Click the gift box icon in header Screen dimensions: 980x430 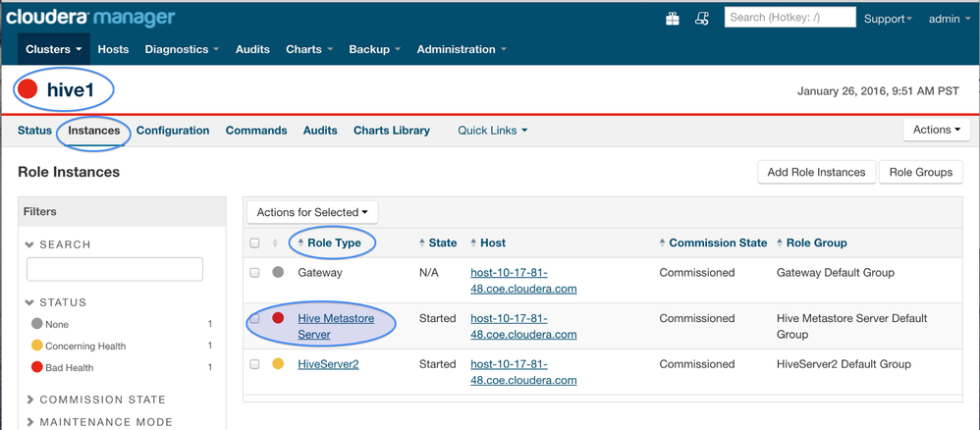coord(673,18)
